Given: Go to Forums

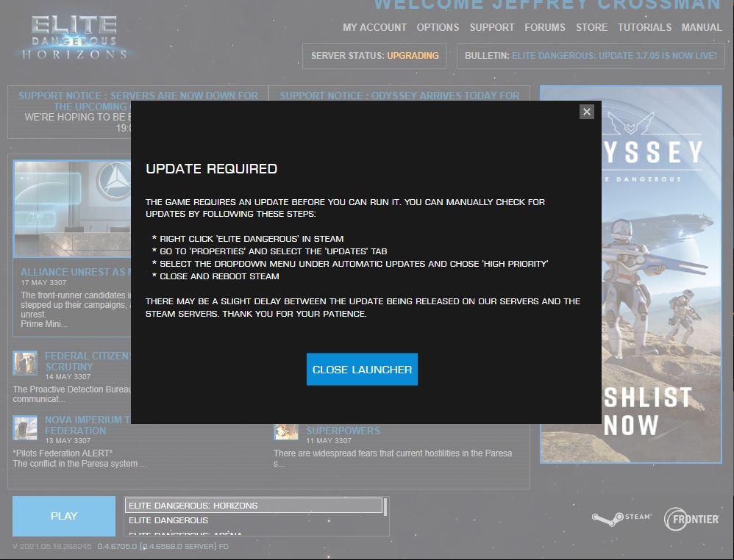Looking at the screenshot, I should tap(545, 28).
